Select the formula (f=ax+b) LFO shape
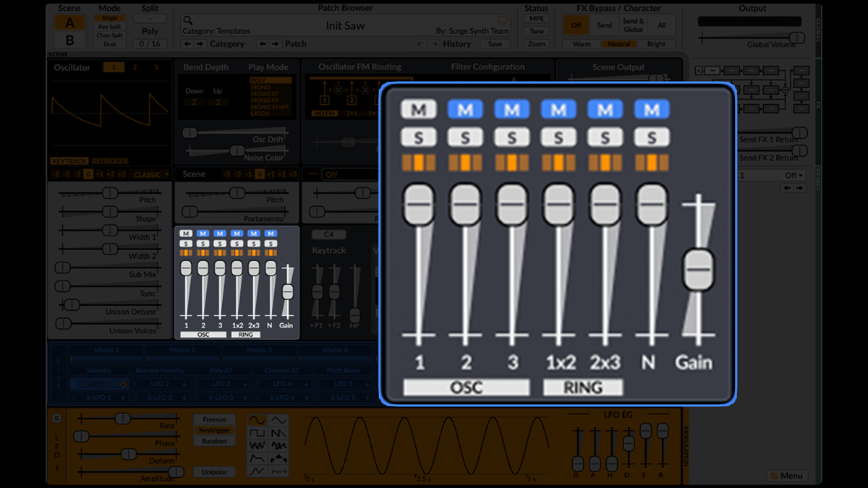868x488 pixels. [x=279, y=471]
